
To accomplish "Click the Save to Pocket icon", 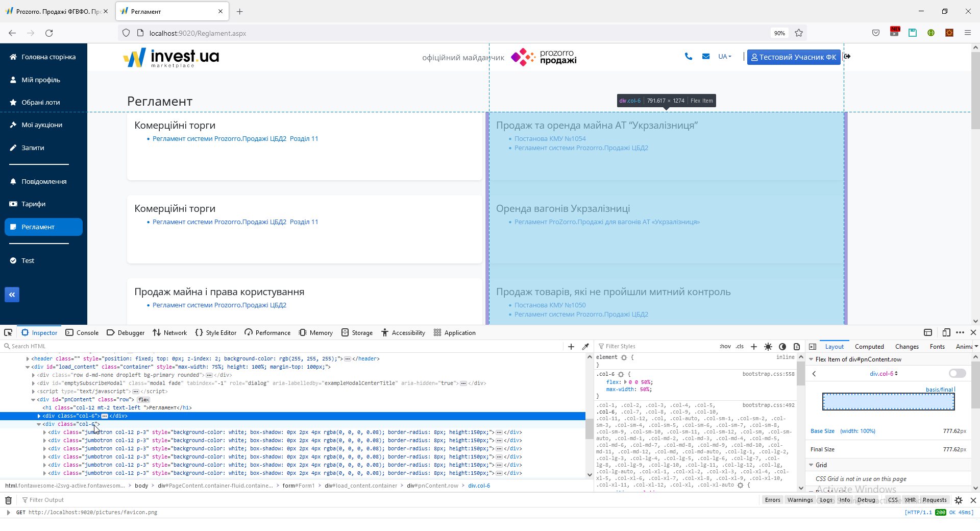I will (876, 33).
